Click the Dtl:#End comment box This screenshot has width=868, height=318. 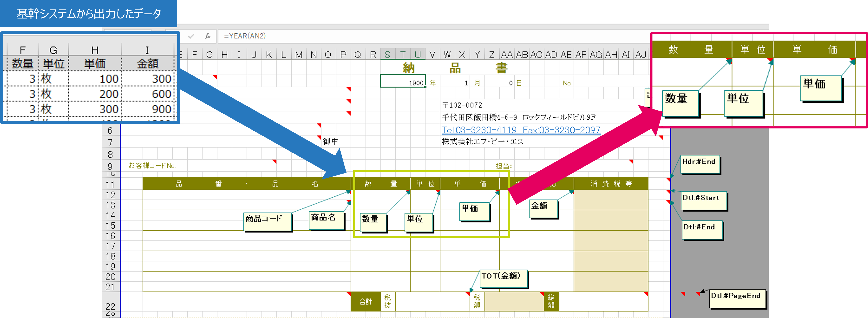pyautogui.click(x=702, y=230)
